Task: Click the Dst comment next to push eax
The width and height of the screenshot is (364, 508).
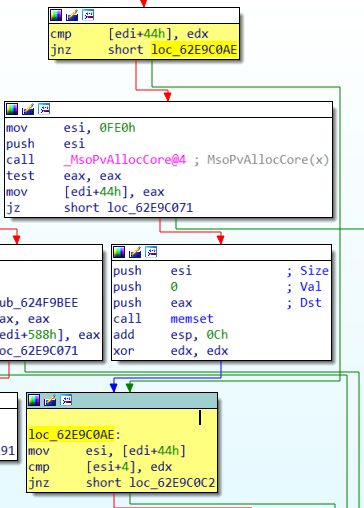Action: 304,303
